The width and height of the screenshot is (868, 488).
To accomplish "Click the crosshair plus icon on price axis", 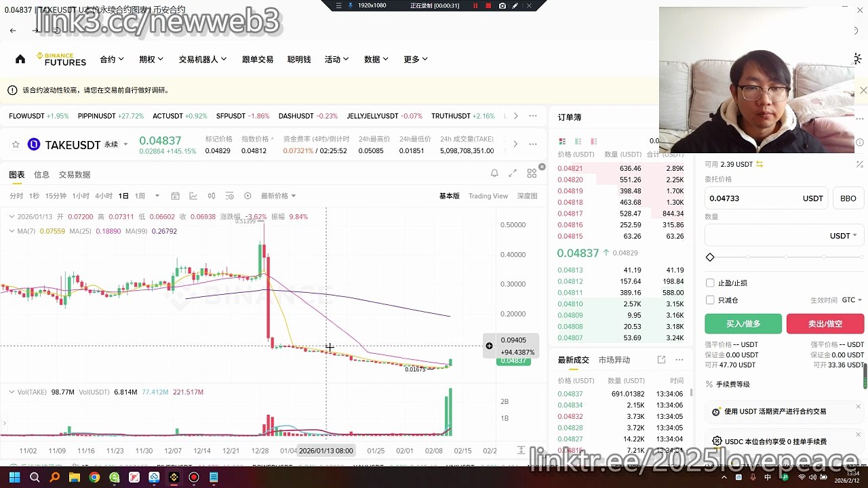I will coord(489,346).
